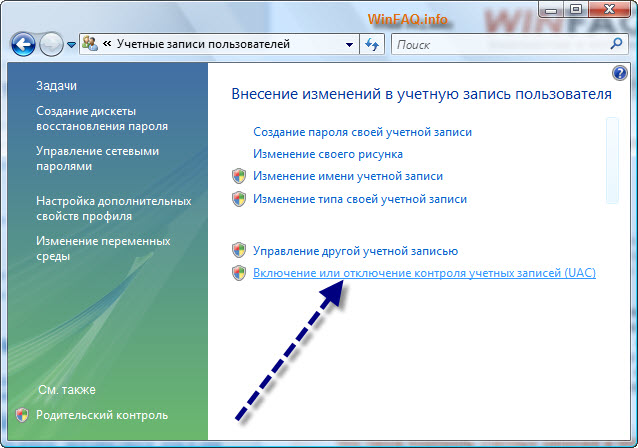The image size is (638, 448).
Task: Click Изменение типа своей учетной записи
Action: click(x=360, y=199)
